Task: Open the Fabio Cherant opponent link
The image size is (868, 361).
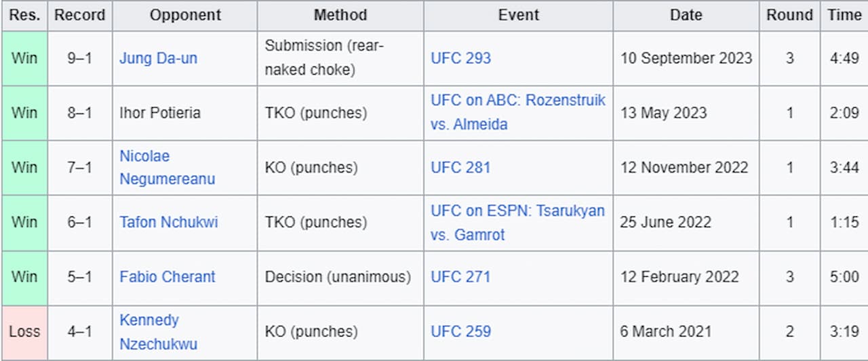Action: (167, 277)
